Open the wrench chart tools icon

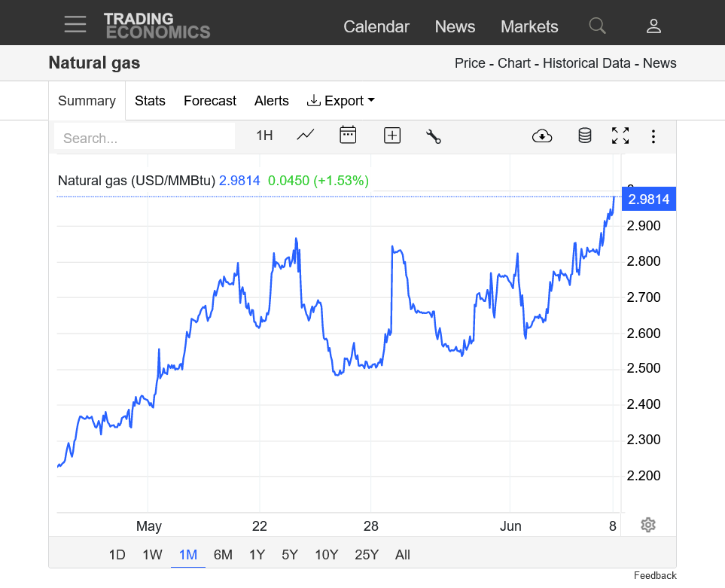pyautogui.click(x=433, y=136)
